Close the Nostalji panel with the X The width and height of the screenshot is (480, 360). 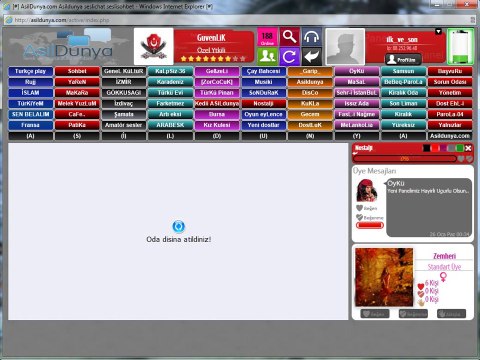coord(468,148)
